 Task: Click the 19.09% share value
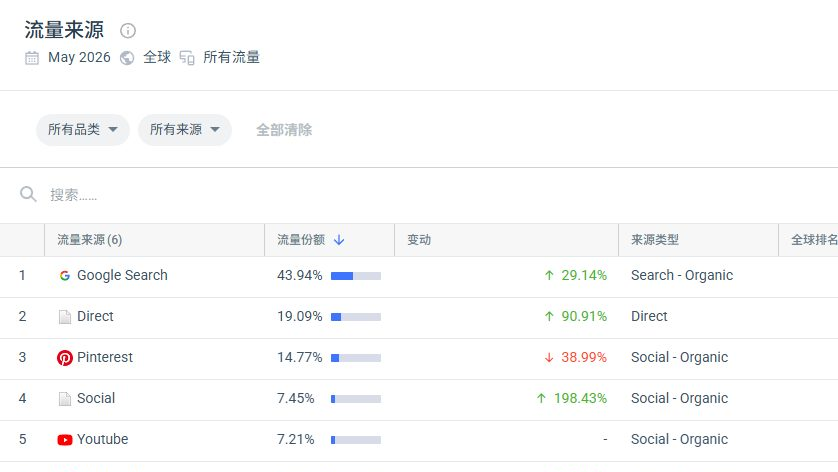coord(300,316)
